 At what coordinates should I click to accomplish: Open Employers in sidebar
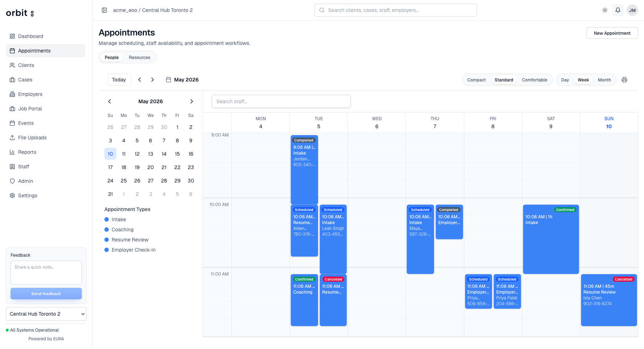[45, 94]
